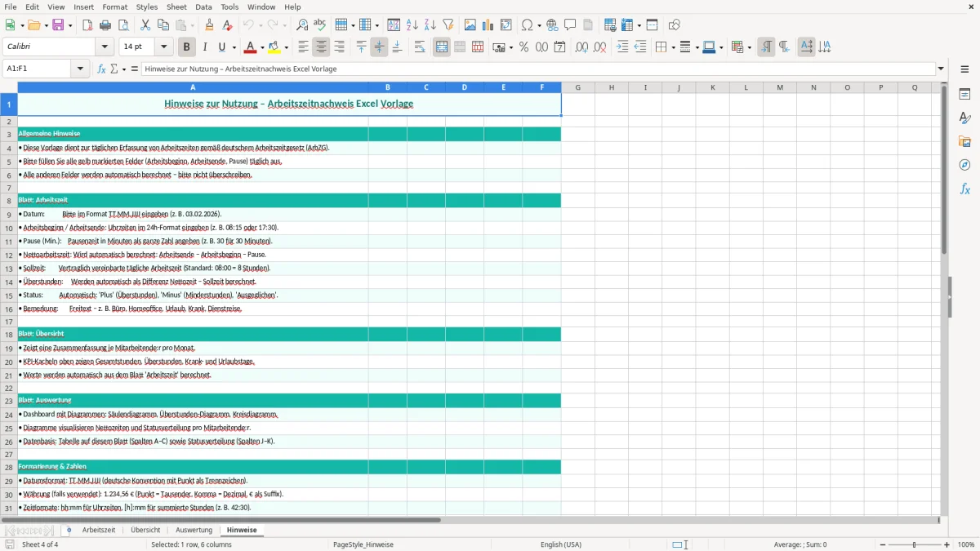Image resolution: width=980 pixels, height=551 pixels.
Task: Open the Sheet menu
Action: pyautogui.click(x=176, y=7)
